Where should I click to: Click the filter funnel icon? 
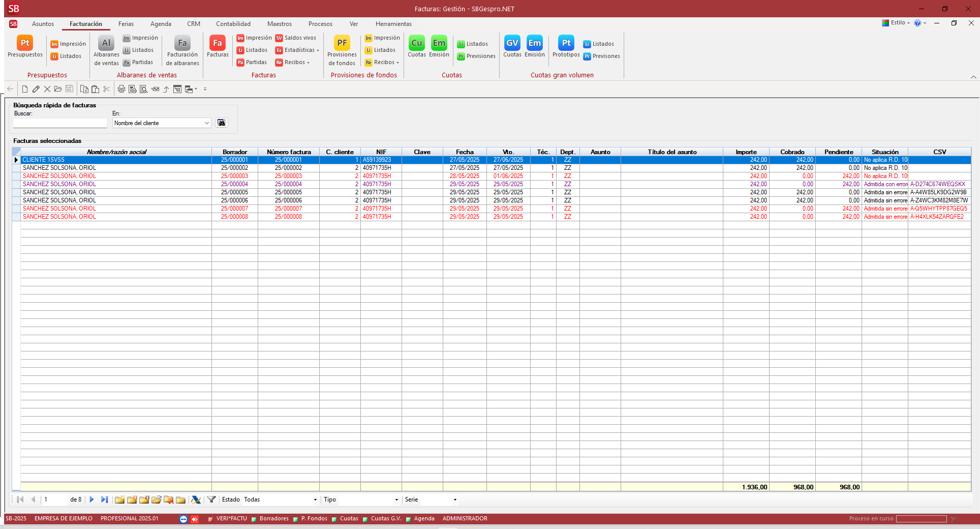pos(211,499)
